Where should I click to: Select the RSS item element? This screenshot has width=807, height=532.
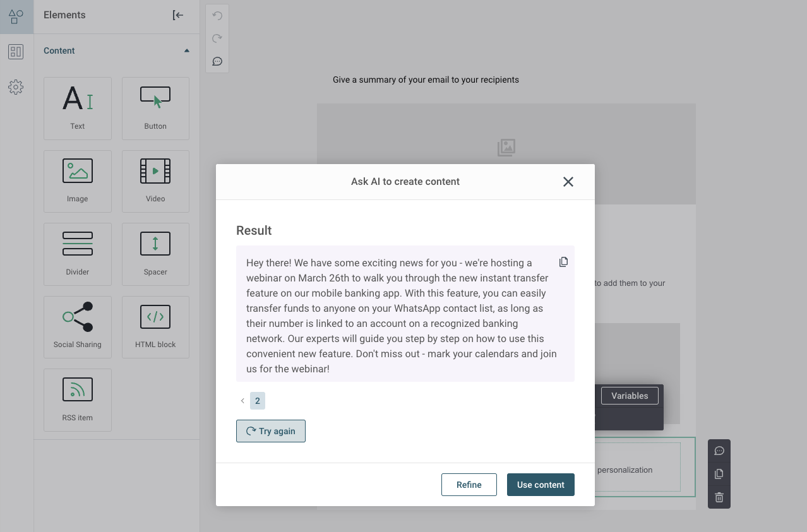tap(78, 400)
